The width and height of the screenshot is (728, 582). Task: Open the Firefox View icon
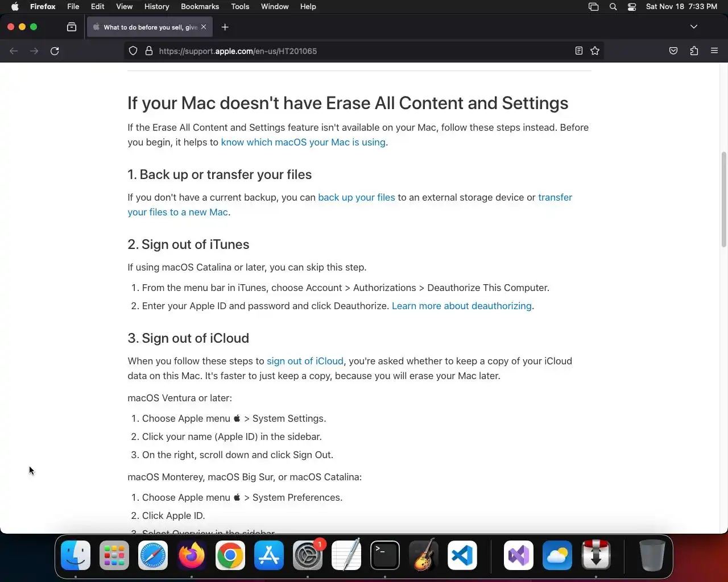pyautogui.click(x=72, y=27)
